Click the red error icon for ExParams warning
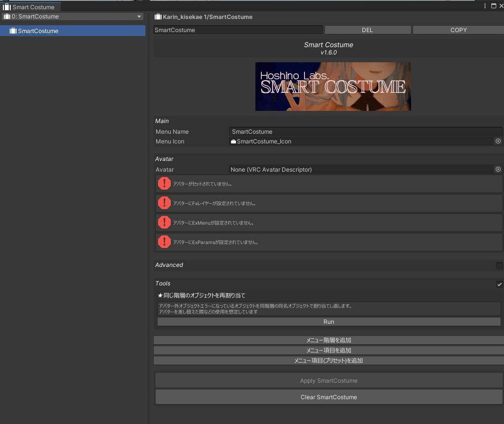 (x=164, y=242)
